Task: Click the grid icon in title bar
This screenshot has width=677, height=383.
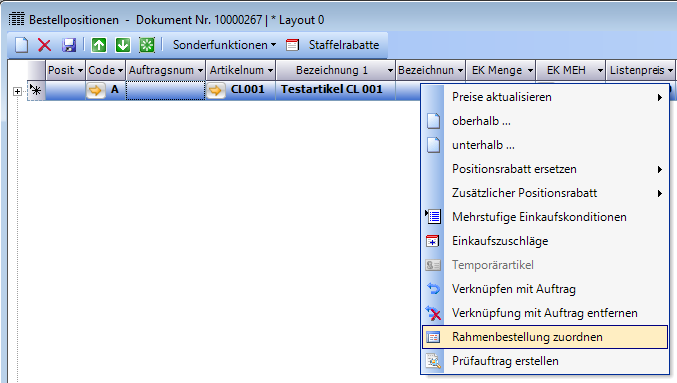Action: coord(16,19)
